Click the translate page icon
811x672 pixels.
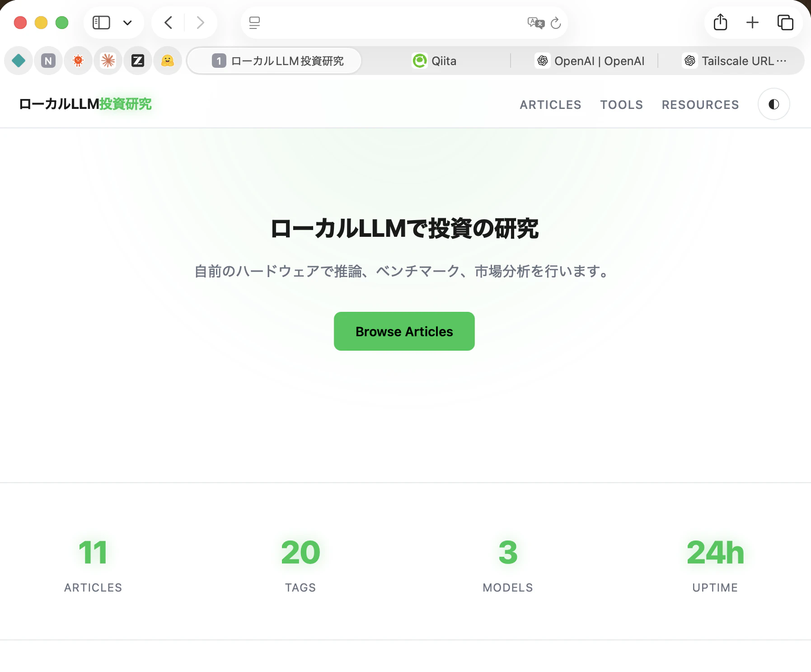[536, 23]
